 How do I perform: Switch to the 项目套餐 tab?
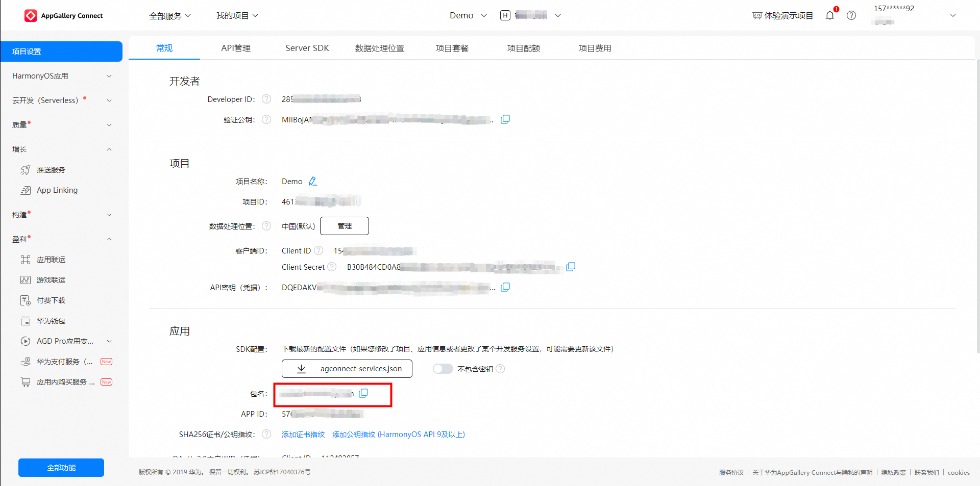452,48
